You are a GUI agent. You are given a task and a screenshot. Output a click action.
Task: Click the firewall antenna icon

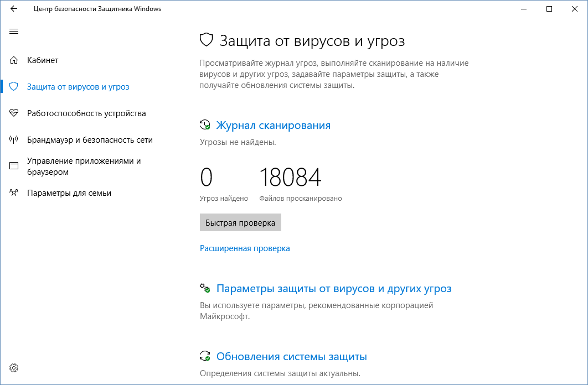click(x=14, y=140)
